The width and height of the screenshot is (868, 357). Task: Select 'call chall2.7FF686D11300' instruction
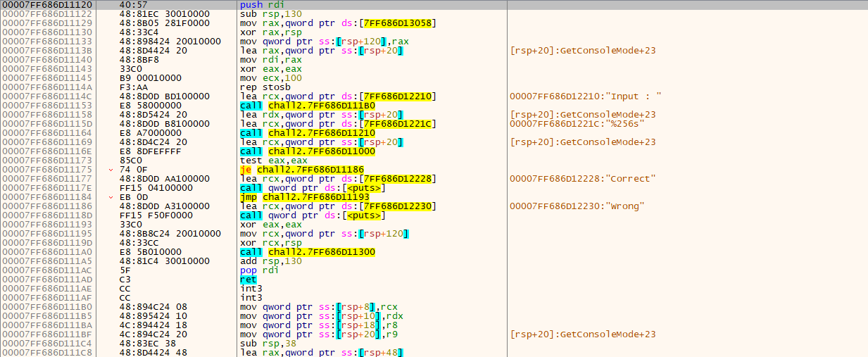click(308, 252)
